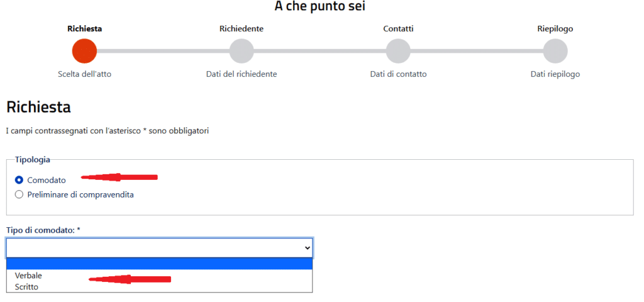Choose the Preliminare di compravendita radio button
Screen dimensions: 644x302
click(x=19, y=194)
